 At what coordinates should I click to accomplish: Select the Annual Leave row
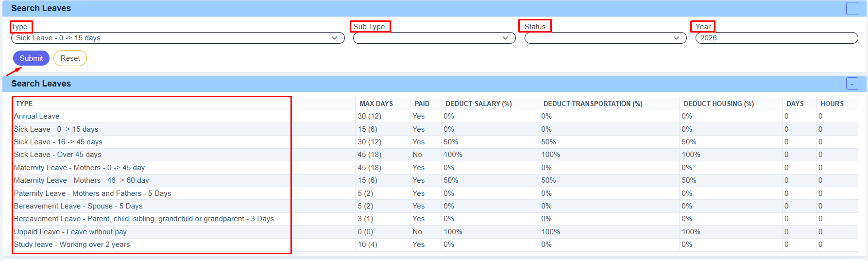coord(435,116)
